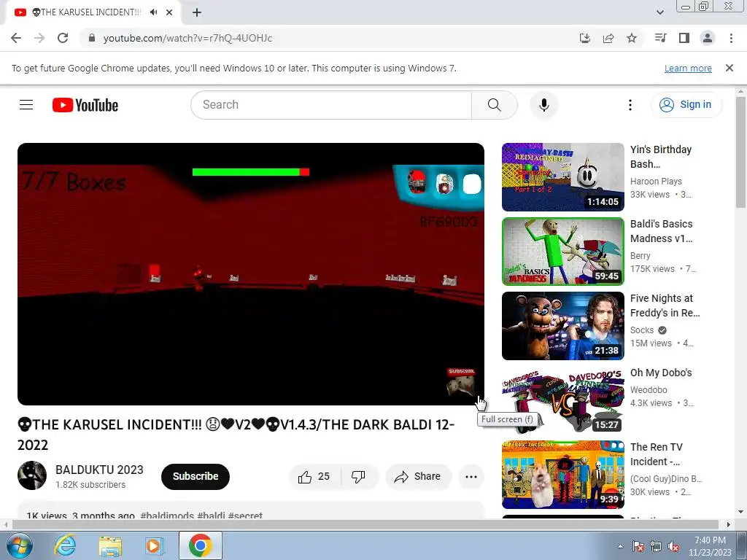Click the video player area
Screen dimensions: 747x560
click(251, 274)
